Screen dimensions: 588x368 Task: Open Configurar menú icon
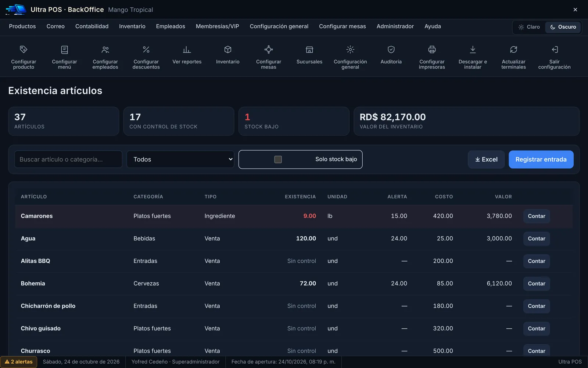[x=64, y=50]
